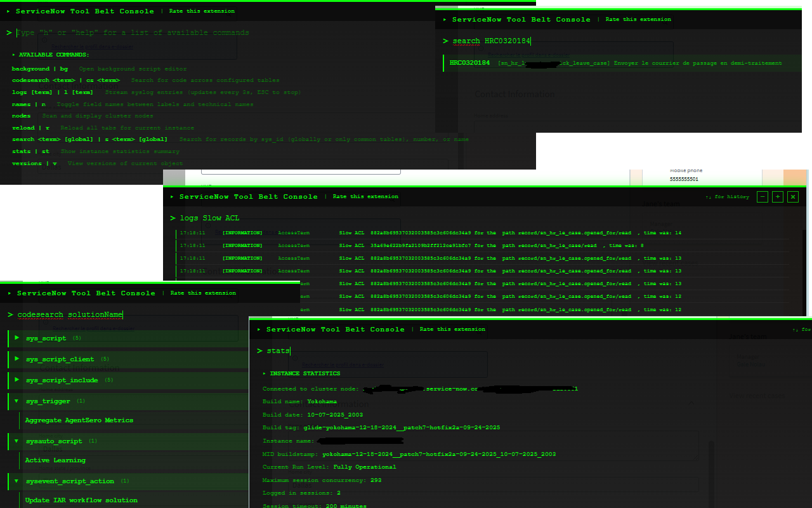
Task: Click the 'codesearch <term> | cs <term>' command entry
Action: tap(145, 81)
